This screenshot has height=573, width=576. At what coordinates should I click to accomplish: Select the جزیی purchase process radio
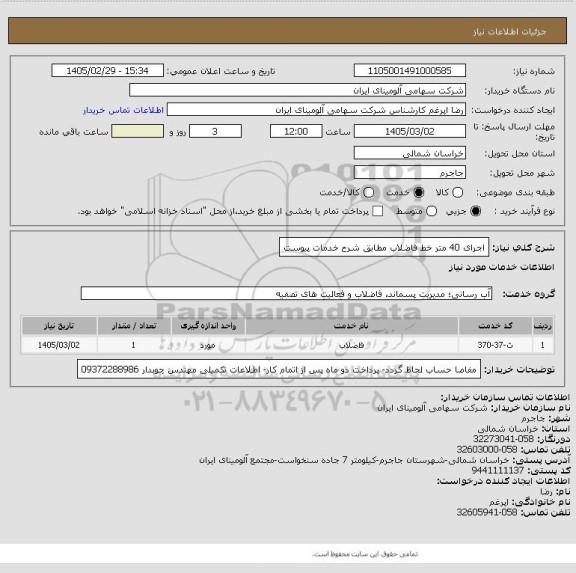click(475, 211)
